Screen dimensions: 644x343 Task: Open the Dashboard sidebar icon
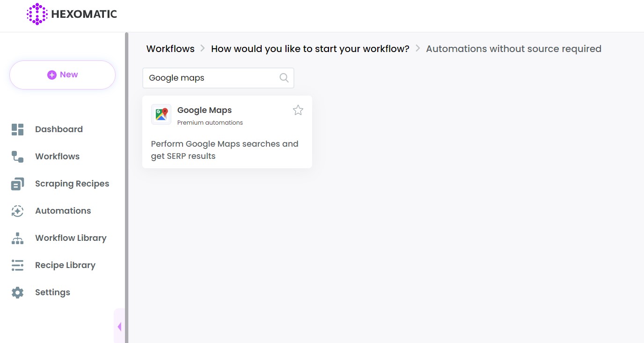17,129
